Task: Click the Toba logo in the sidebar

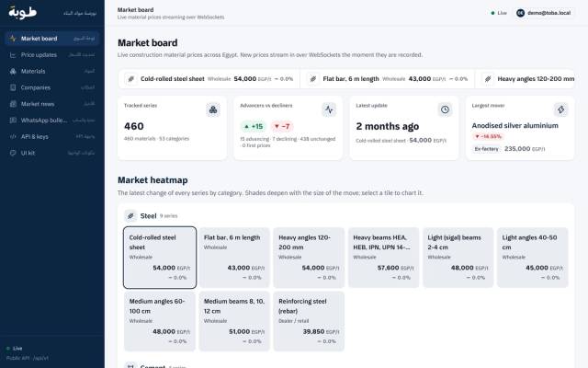Action: pyautogui.click(x=22, y=12)
